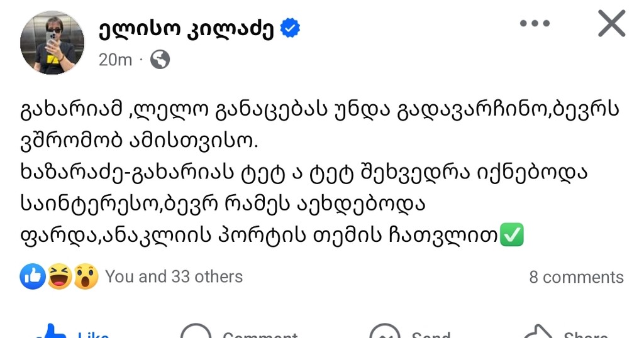This screenshot has height=338, width=644.
Task: Click the 20m post timestamp
Action: pyautogui.click(x=115, y=60)
